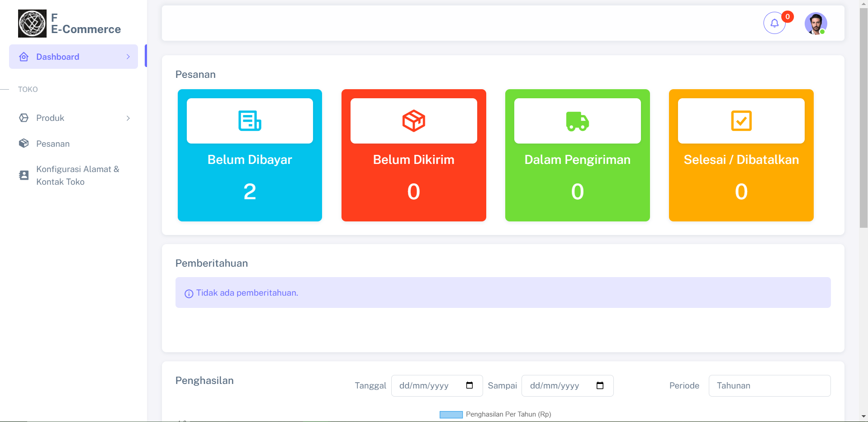Click the Dalam Pengiriman truck icon
Screen dimensions: 868x422
[577, 121]
